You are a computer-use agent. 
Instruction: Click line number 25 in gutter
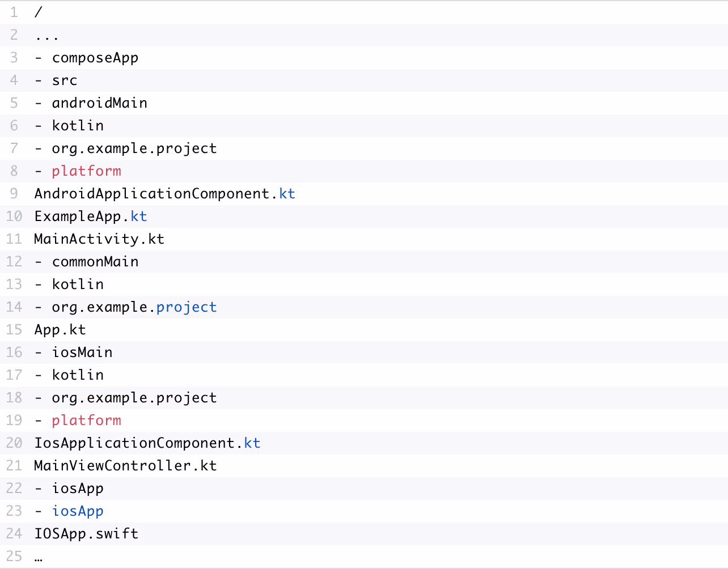point(14,556)
